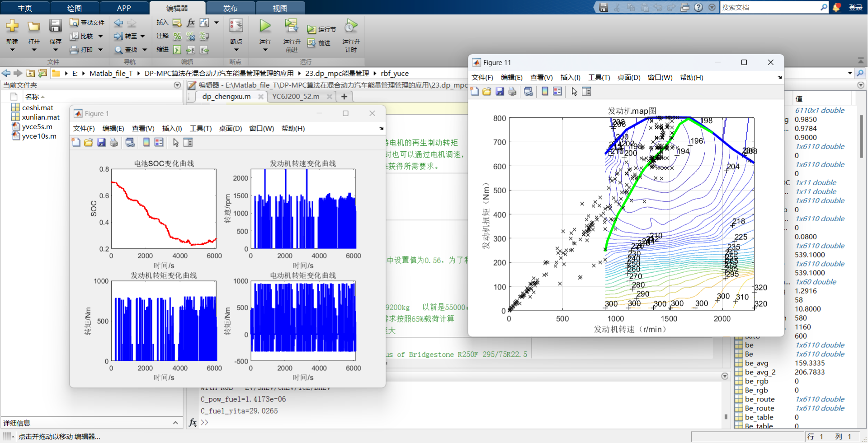The width and height of the screenshot is (868, 443).
Task: Click the Save icon in Figure 1 toolbar
Action: pyautogui.click(x=101, y=143)
